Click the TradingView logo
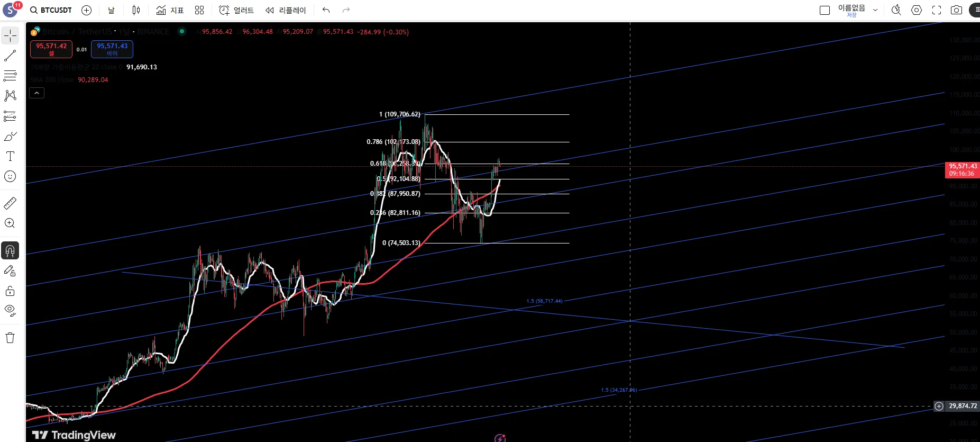This screenshot has height=442, width=980. (x=74, y=435)
